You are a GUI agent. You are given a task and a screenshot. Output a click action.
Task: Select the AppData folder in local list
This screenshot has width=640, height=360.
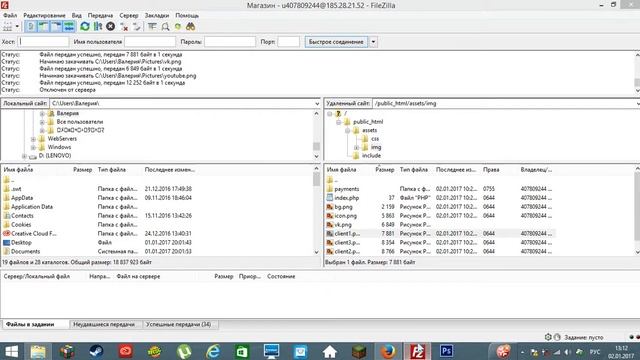[22, 198]
